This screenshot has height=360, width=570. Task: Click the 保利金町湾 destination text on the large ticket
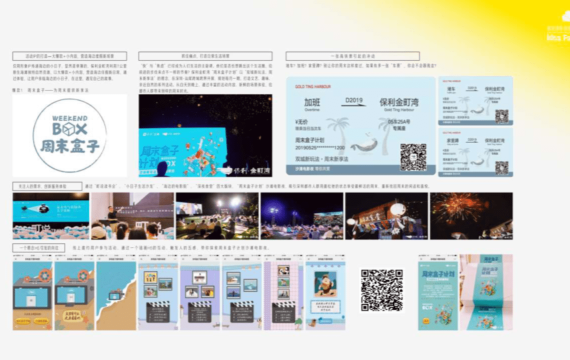399,102
